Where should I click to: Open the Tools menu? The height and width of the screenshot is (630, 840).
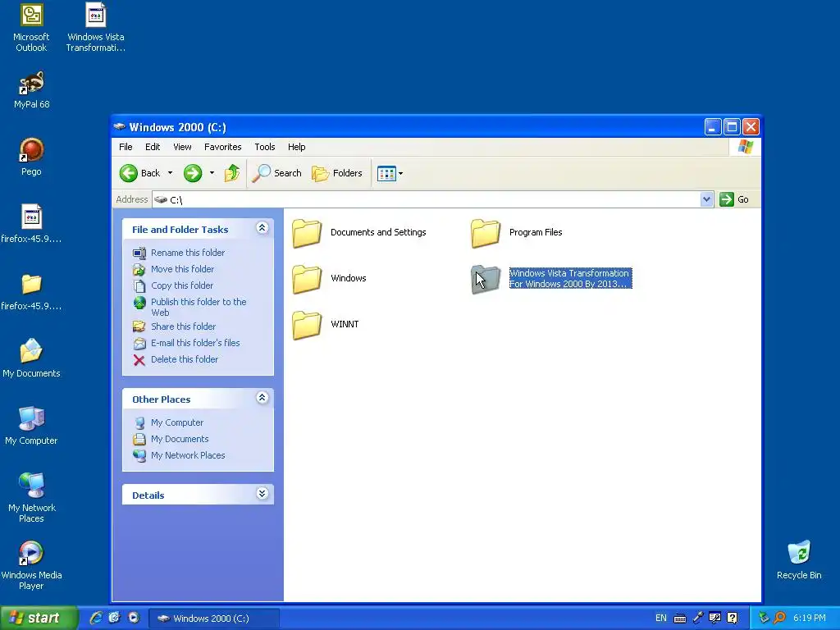(265, 147)
